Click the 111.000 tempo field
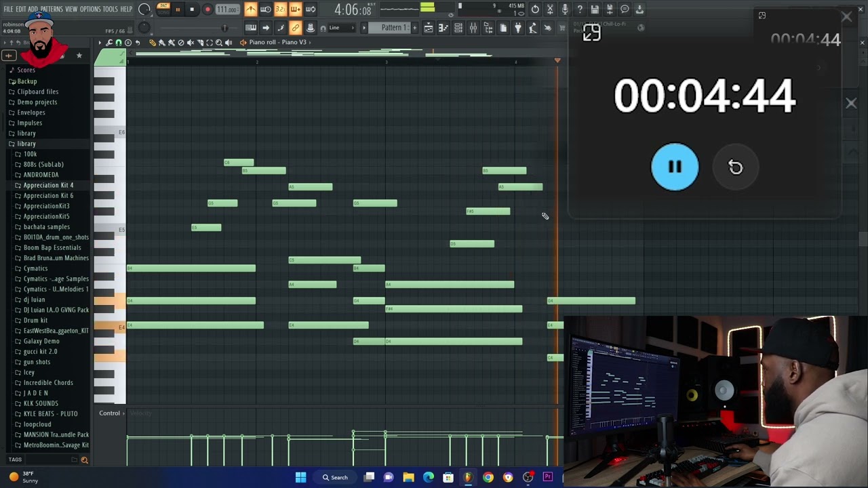 227,9
